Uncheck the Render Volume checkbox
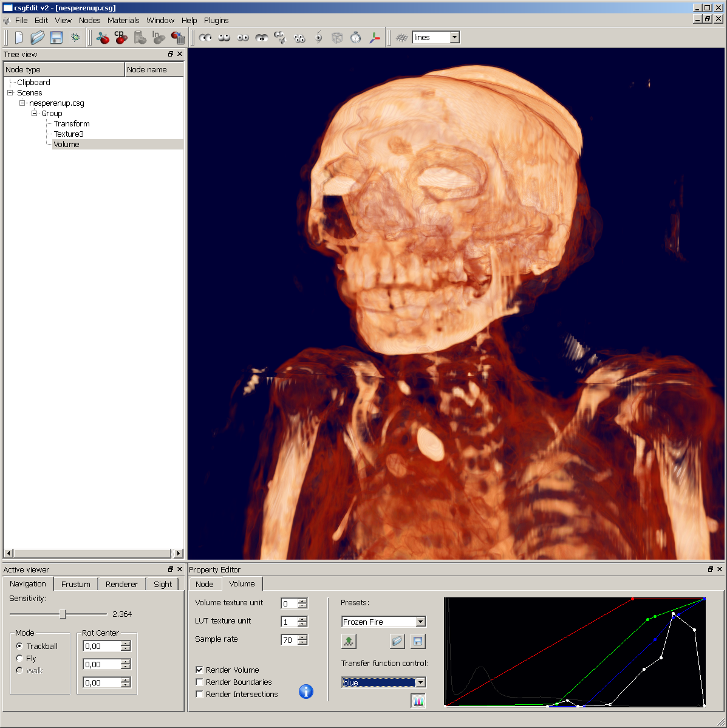 pos(199,670)
